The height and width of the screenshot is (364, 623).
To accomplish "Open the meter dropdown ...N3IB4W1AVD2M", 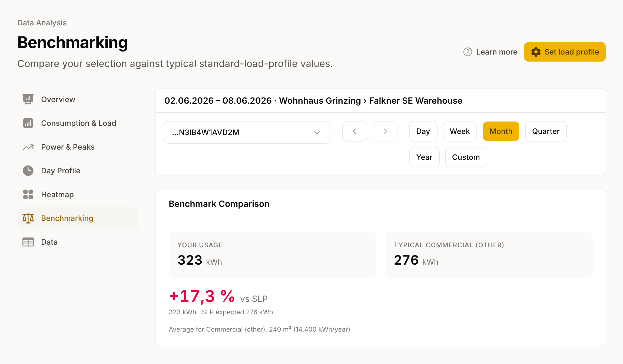I will click(247, 132).
